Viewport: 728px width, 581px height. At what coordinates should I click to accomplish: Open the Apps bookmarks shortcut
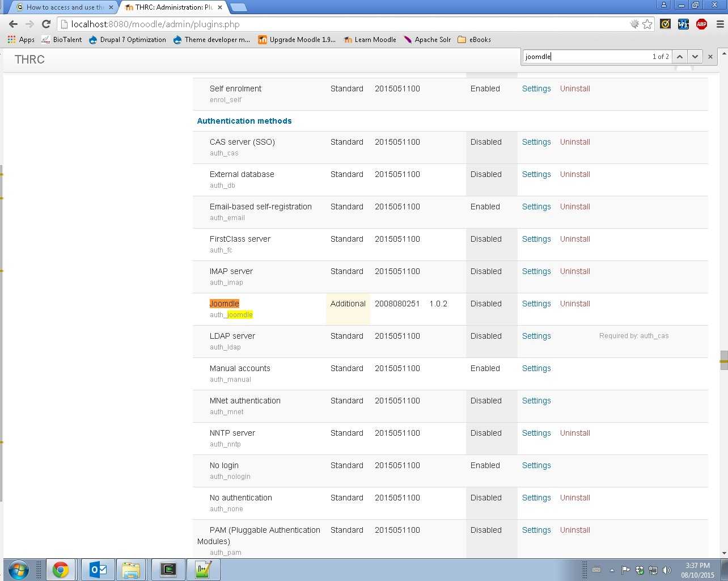click(21, 40)
